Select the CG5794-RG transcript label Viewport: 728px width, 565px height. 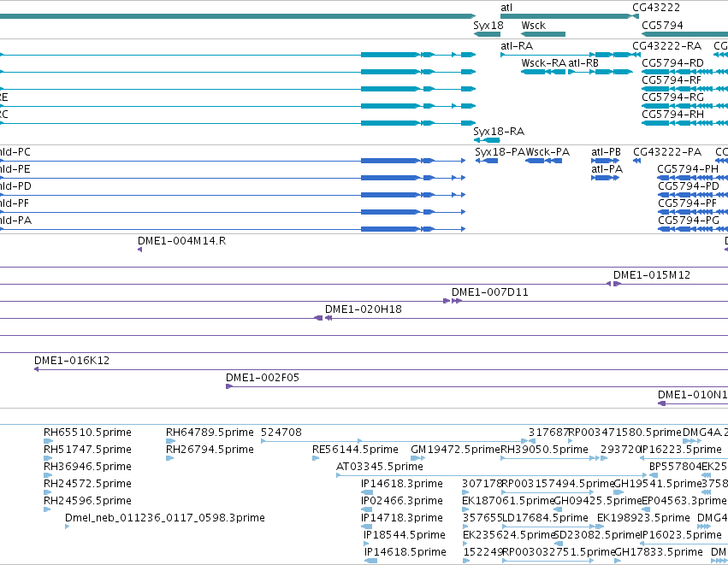[x=672, y=97]
